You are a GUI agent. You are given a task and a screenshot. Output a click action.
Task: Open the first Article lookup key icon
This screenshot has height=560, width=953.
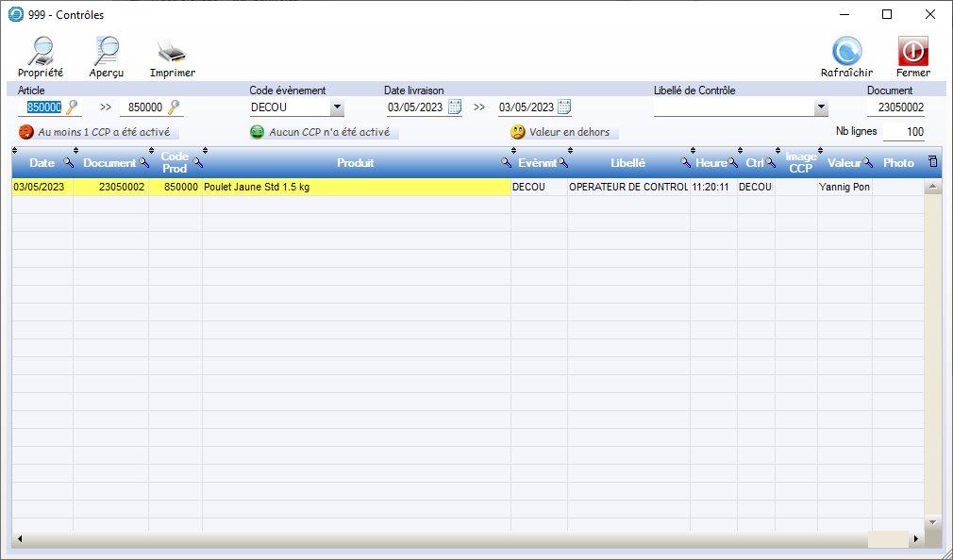tap(72, 107)
